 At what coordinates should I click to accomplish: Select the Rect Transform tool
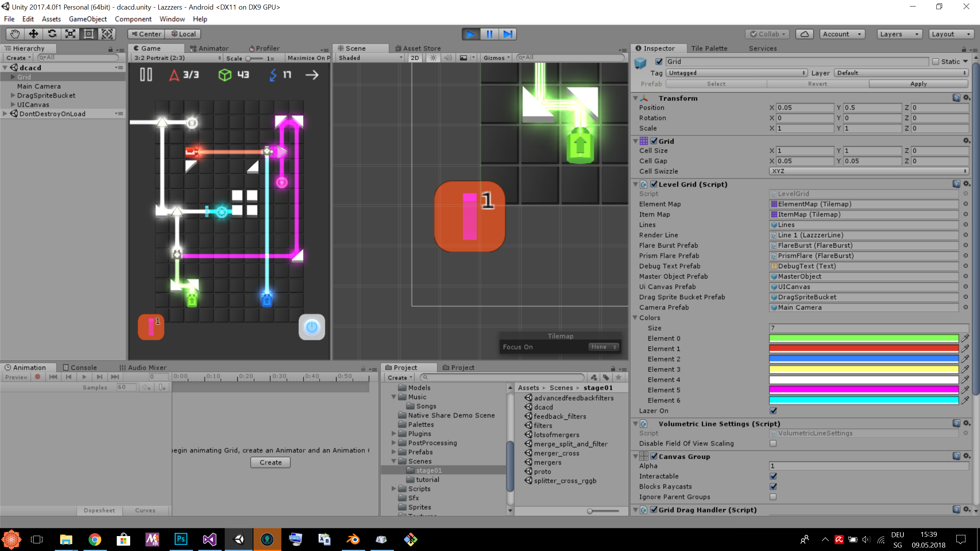88,34
